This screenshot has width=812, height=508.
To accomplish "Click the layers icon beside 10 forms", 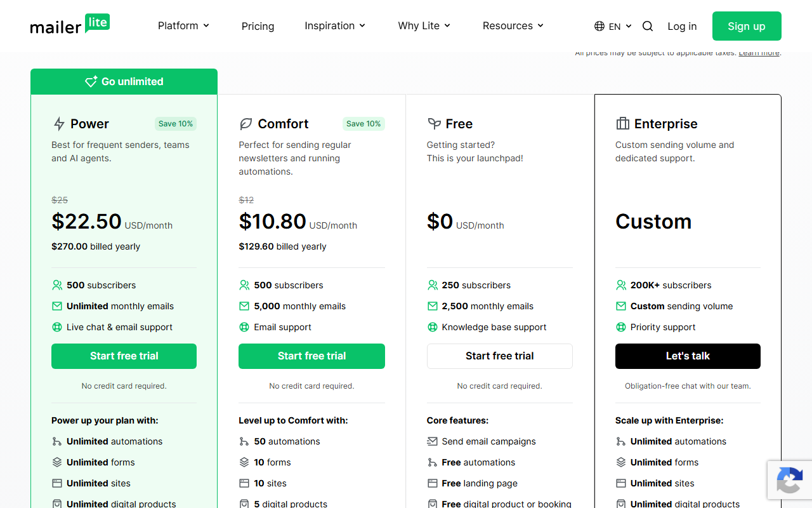I will (244, 462).
